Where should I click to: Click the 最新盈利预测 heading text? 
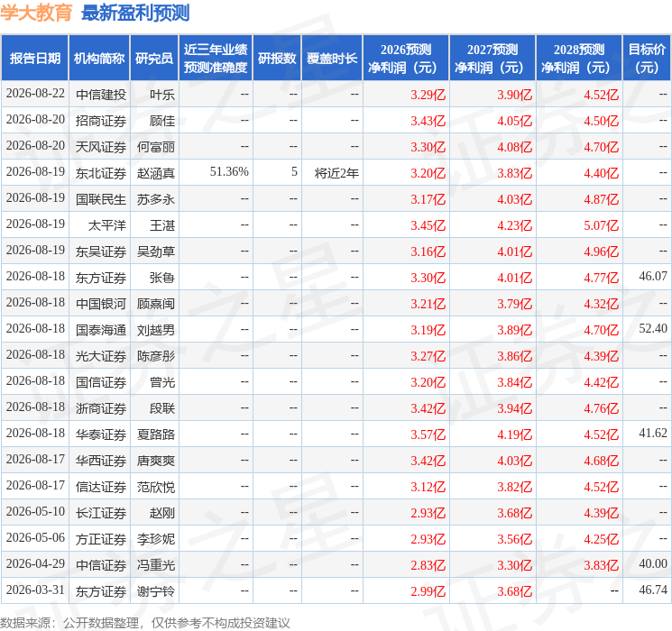coord(135,13)
